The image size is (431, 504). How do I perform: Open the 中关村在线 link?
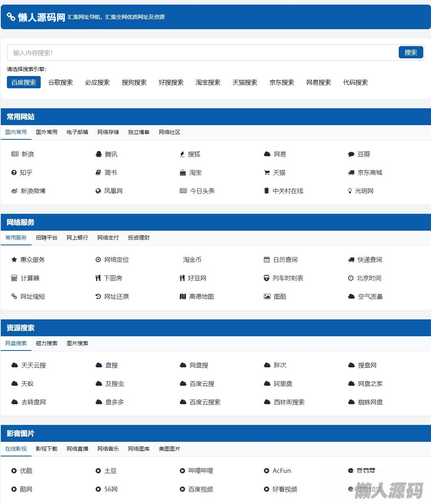pyautogui.click(x=288, y=191)
